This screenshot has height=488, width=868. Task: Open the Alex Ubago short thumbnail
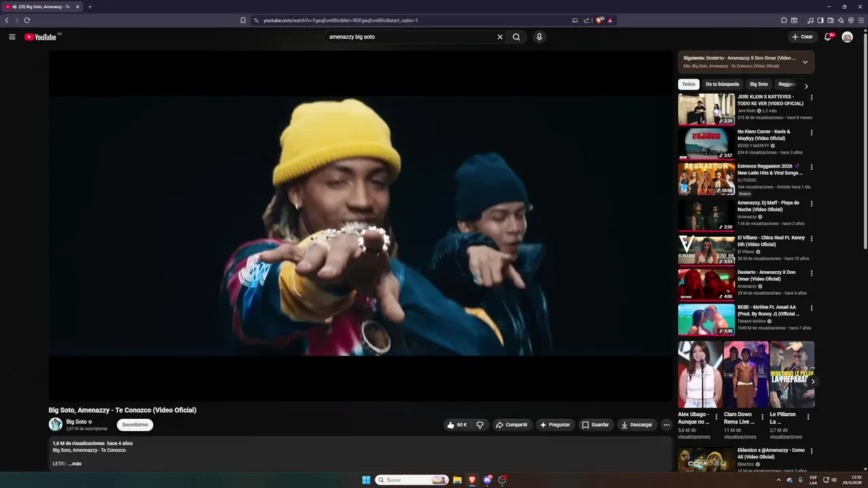click(x=700, y=374)
